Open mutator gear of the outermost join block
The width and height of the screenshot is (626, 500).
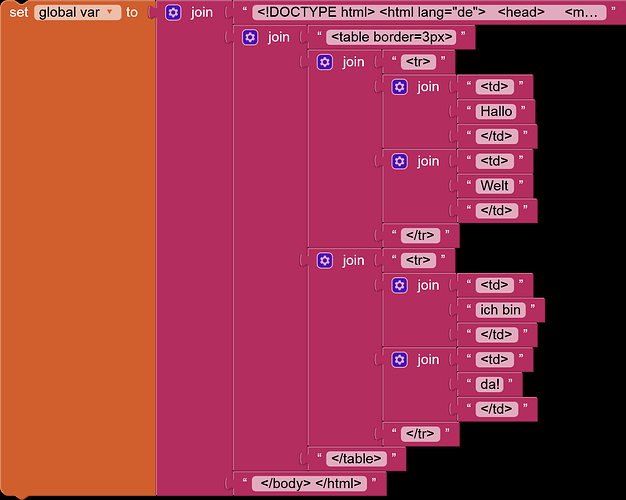click(173, 12)
